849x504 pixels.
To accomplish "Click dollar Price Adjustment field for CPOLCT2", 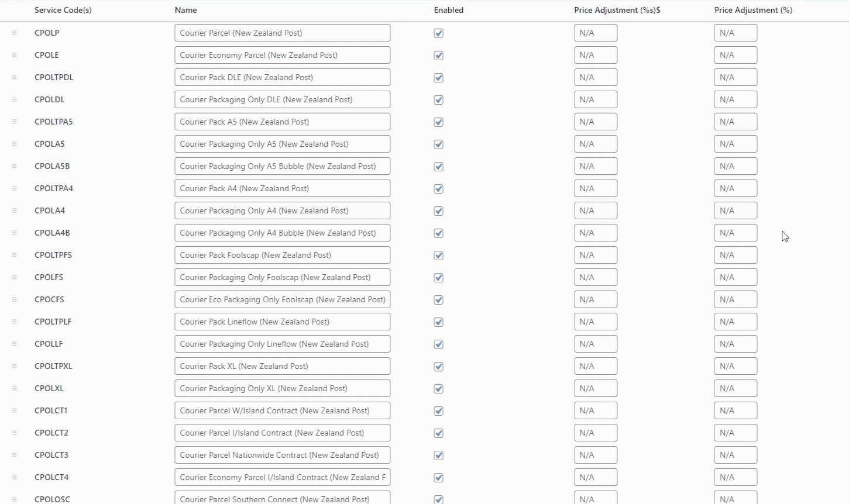I will pyautogui.click(x=596, y=433).
